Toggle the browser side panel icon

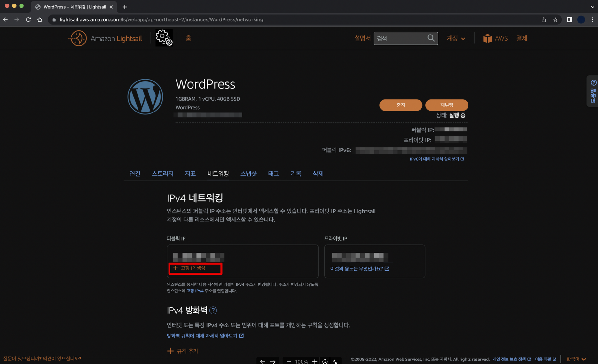(569, 19)
